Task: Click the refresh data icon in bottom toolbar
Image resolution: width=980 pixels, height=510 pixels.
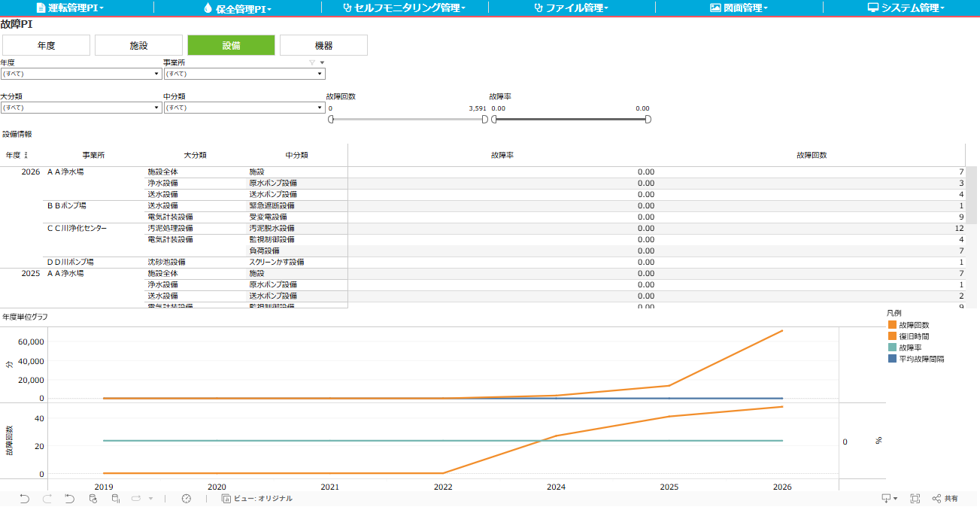Action: pos(93,499)
